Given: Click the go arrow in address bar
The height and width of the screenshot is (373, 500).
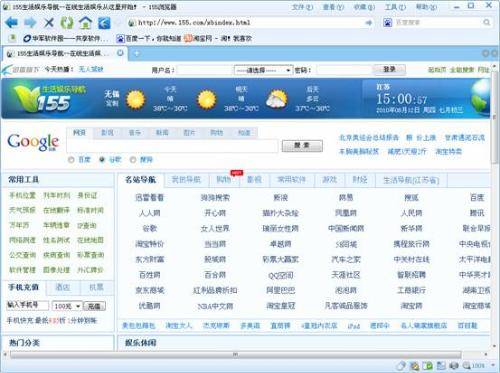Looking at the screenshot, I should coord(369,23).
